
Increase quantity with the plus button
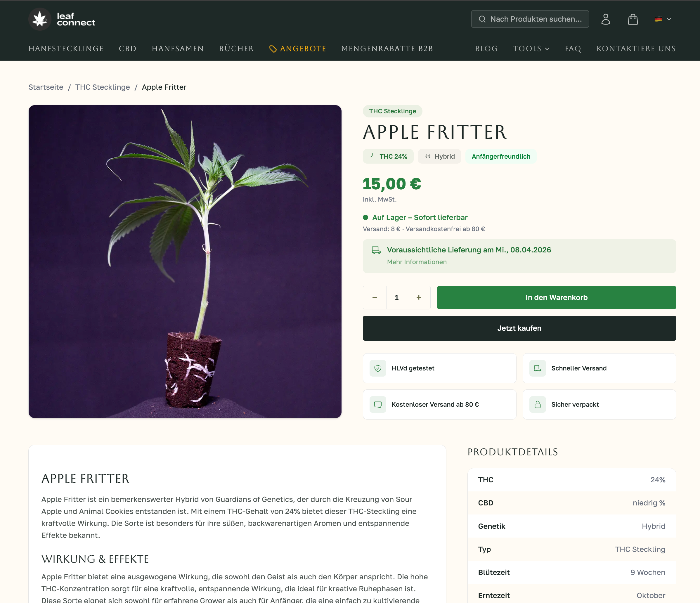pyautogui.click(x=419, y=297)
